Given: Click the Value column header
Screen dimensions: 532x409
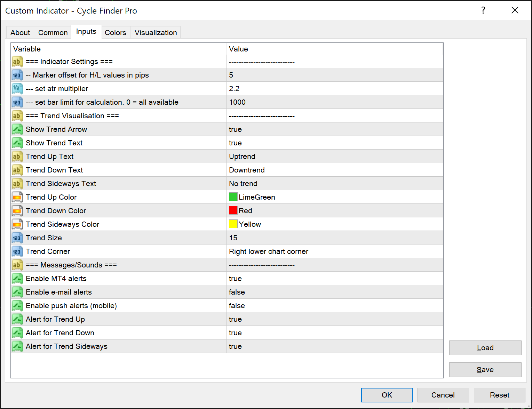Looking at the screenshot, I should [335, 49].
